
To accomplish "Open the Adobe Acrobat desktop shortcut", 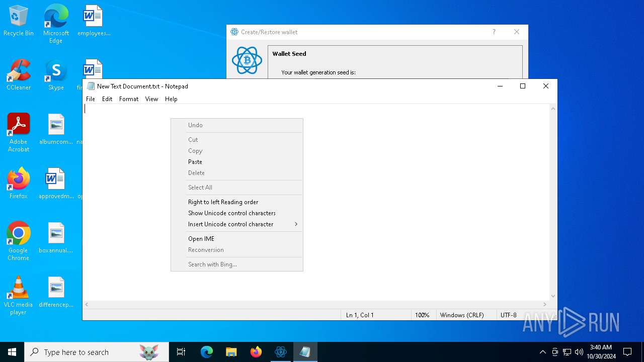I will pyautogui.click(x=19, y=133).
